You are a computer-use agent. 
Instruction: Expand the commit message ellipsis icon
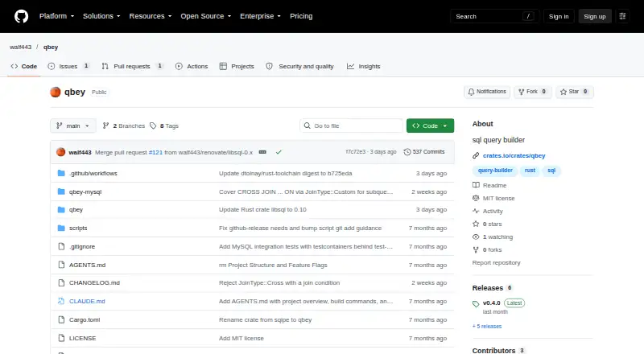262,152
